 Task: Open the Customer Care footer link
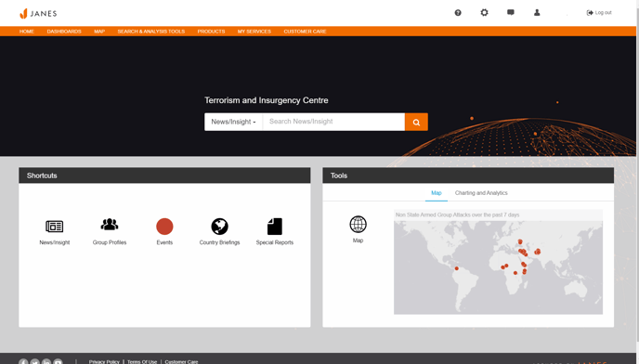click(181, 361)
